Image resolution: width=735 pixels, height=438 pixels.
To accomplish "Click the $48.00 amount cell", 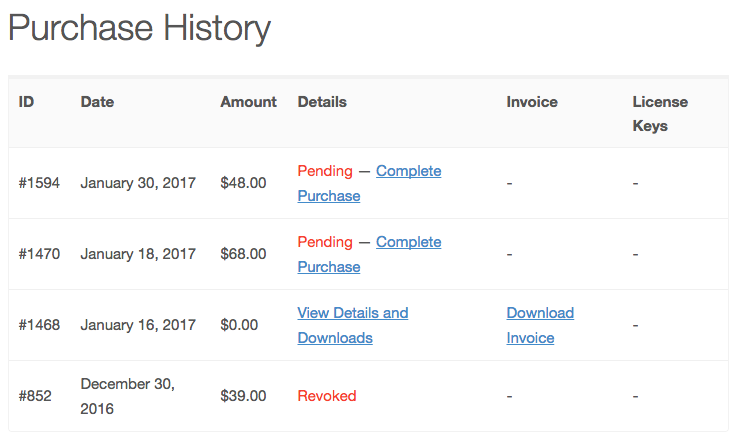I will (x=243, y=183).
